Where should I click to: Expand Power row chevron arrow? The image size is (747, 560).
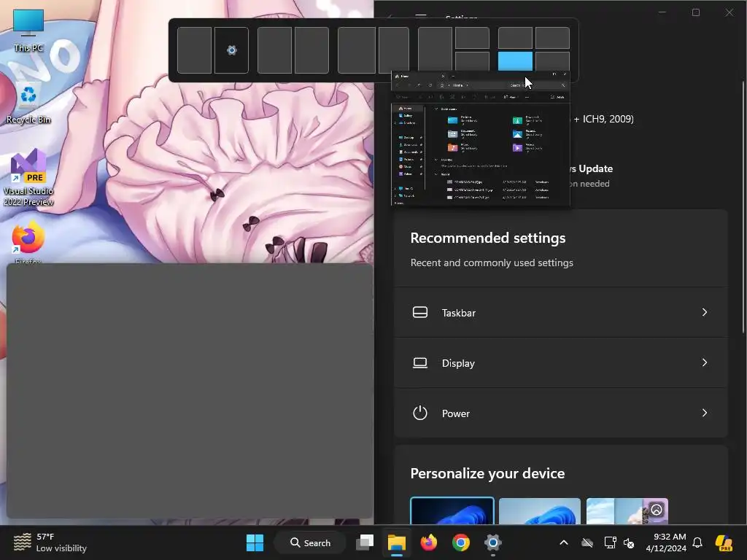(705, 413)
